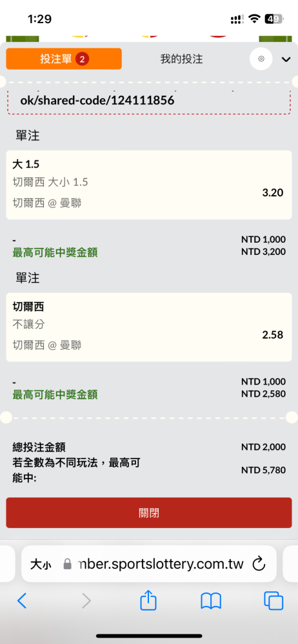
Task: Open 我的投注 tab
Action: point(181,59)
